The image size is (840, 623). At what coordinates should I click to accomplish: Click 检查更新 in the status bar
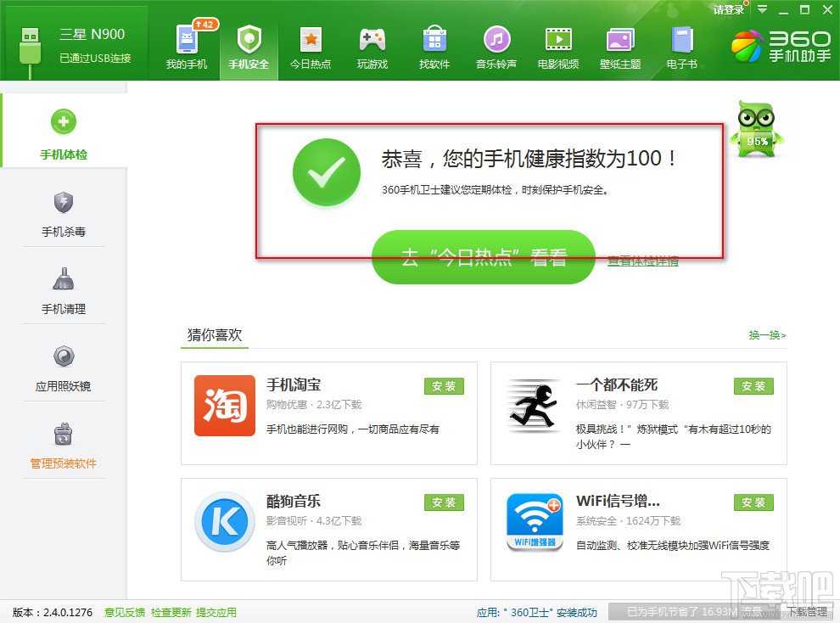tap(171, 612)
